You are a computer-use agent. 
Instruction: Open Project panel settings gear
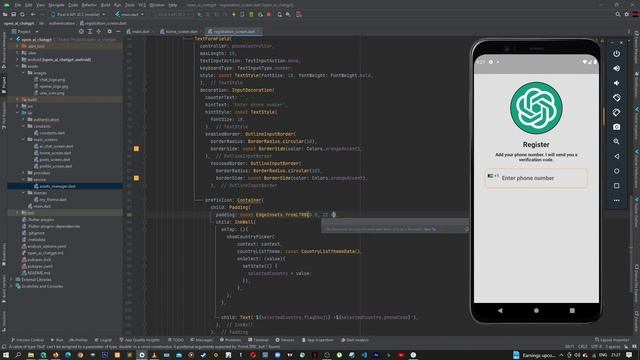pos(109,31)
